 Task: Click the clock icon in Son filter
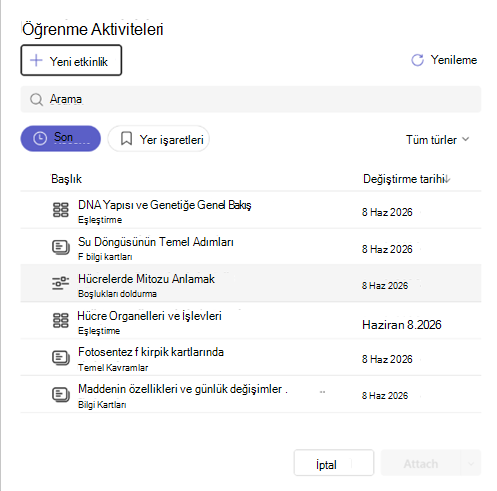(40, 138)
